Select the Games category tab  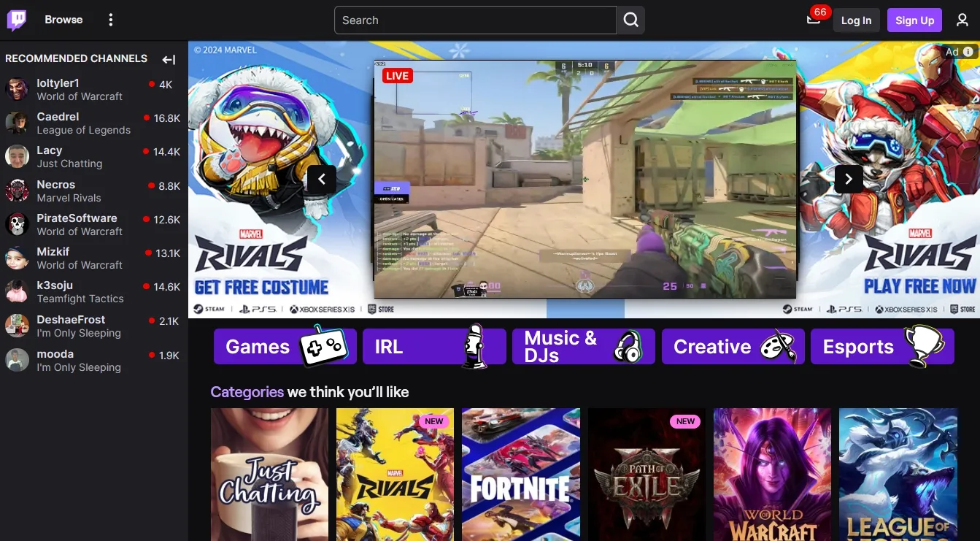click(285, 347)
